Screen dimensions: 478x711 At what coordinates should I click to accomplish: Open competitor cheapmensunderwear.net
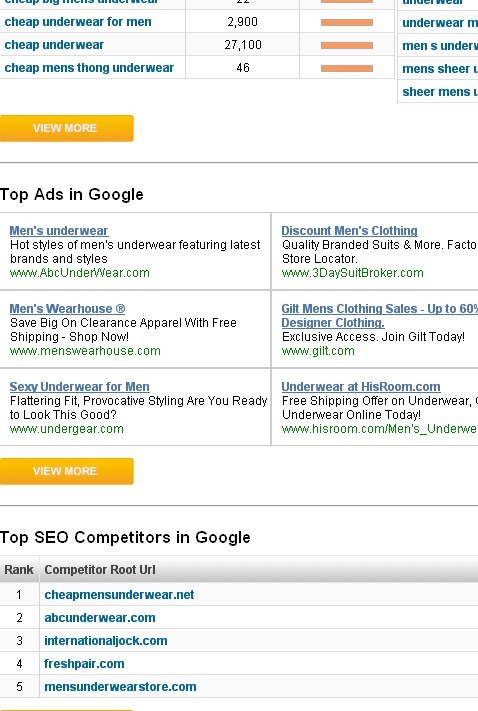pyautogui.click(x=119, y=595)
